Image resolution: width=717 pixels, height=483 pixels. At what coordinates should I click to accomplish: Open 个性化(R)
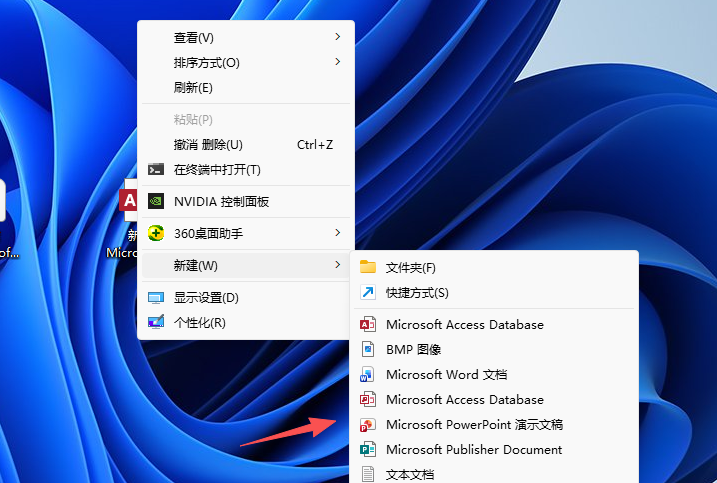246,322
